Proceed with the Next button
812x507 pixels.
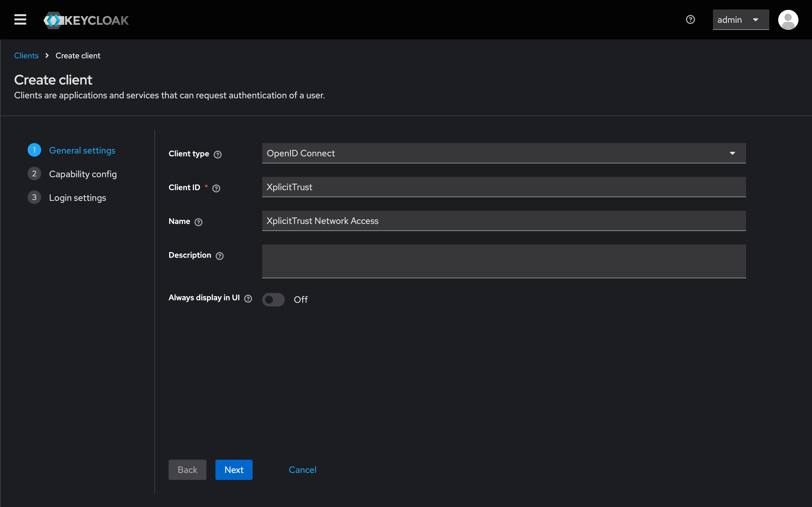[233, 470]
